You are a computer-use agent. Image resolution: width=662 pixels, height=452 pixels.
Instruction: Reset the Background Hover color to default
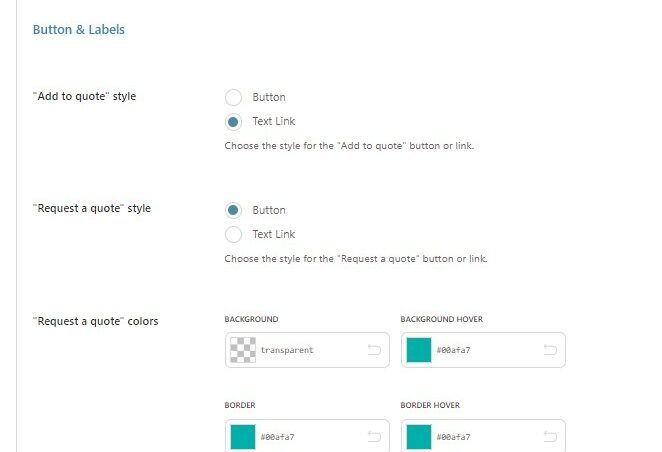click(550, 350)
